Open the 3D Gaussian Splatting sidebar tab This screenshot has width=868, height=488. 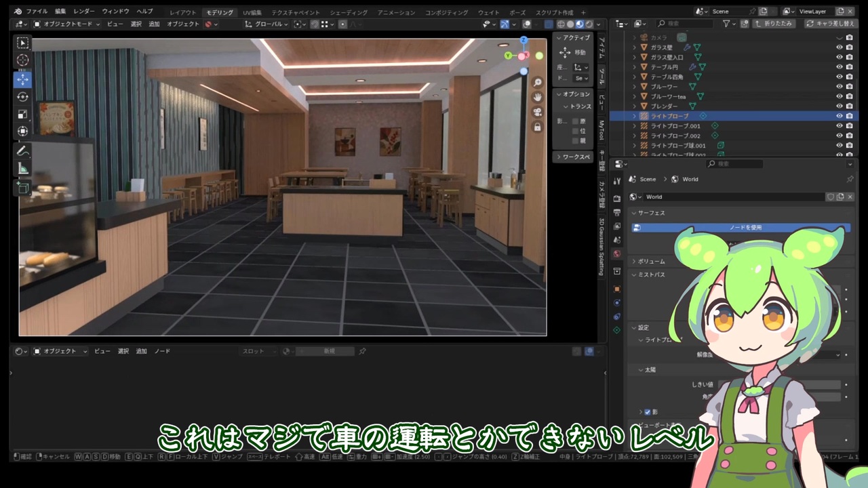(x=601, y=247)
